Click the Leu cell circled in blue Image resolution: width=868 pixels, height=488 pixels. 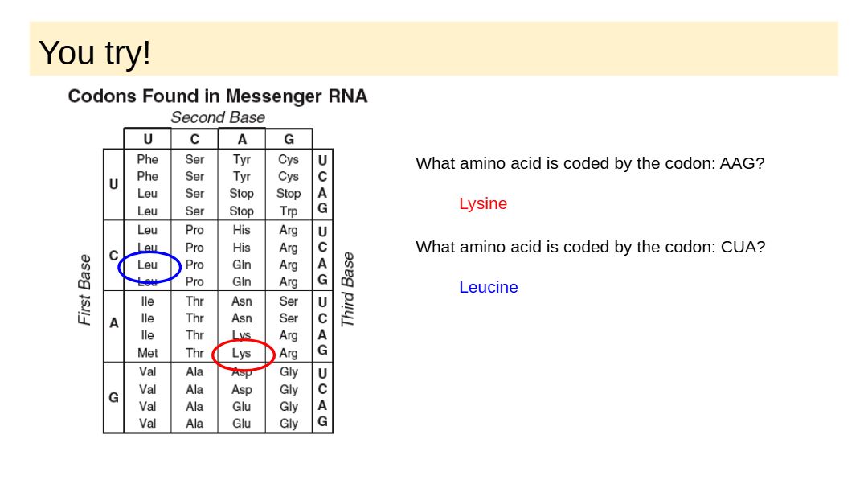(148, 265)
